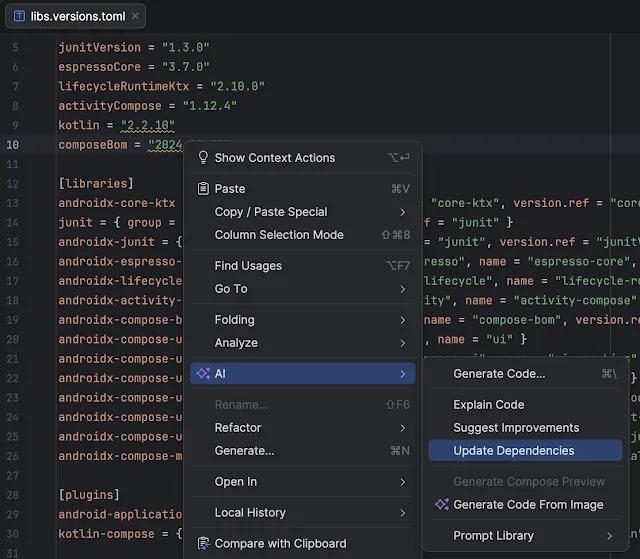Toggle Column Selection Mode
Screen dimensions: 640x559
click(279, 235)
